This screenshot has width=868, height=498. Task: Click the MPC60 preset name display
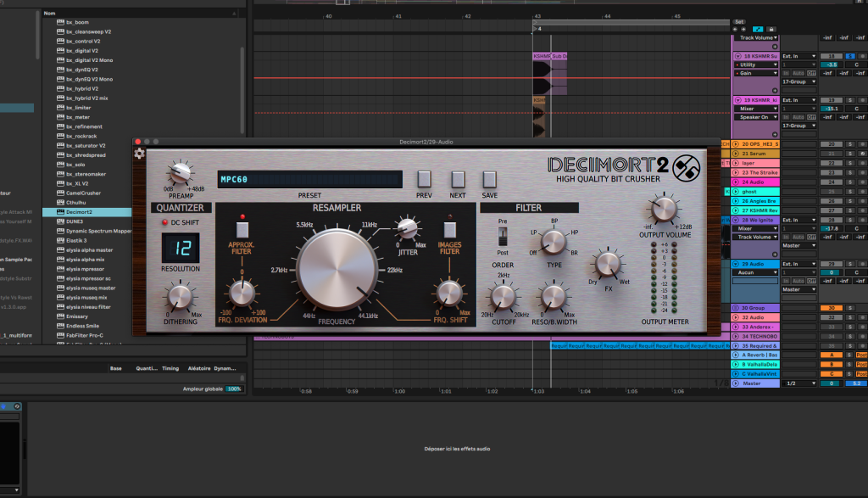[x=309, y=180]
